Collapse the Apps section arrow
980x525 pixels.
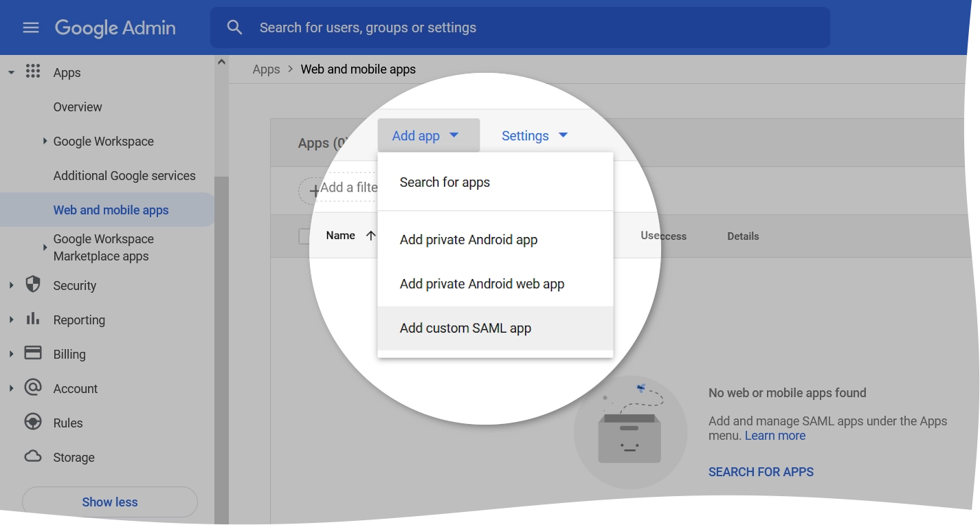pos(11,72)
